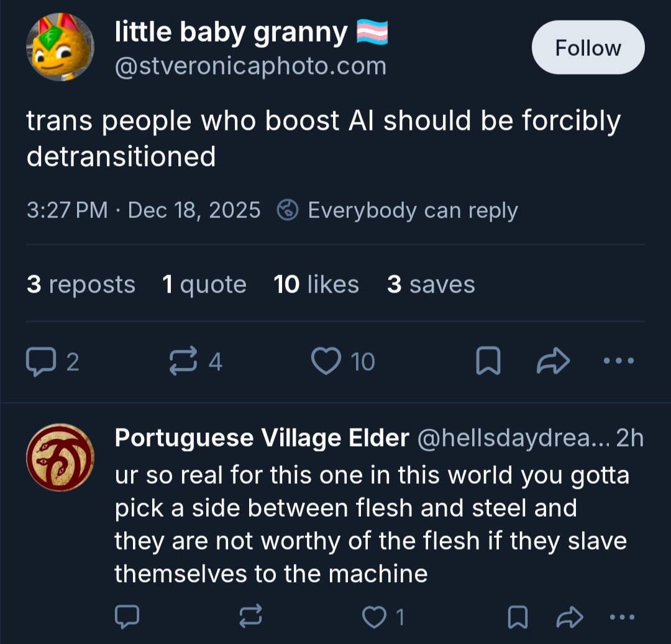Screen dimensions: 671x644
Task: Show who gave the 10 likes
Action: [x=316, y=284]
